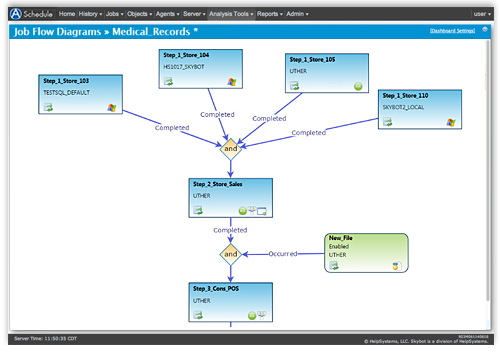Screen dimensions: 500x361
Task: Expand the Analysis Tools menu
Action: pyautogui.click(x=231, y=14)
